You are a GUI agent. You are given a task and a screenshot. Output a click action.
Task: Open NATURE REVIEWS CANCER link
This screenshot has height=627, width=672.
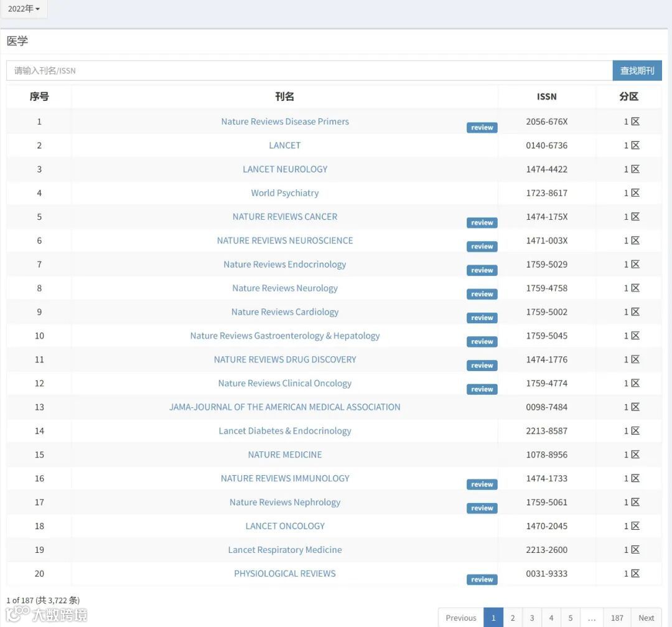(x=284, y=217)
